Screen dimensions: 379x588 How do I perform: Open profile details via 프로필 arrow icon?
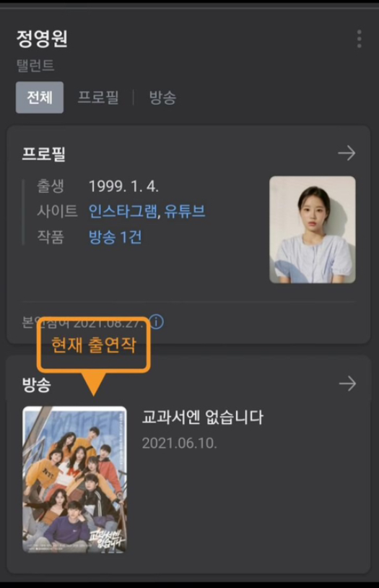347,153
